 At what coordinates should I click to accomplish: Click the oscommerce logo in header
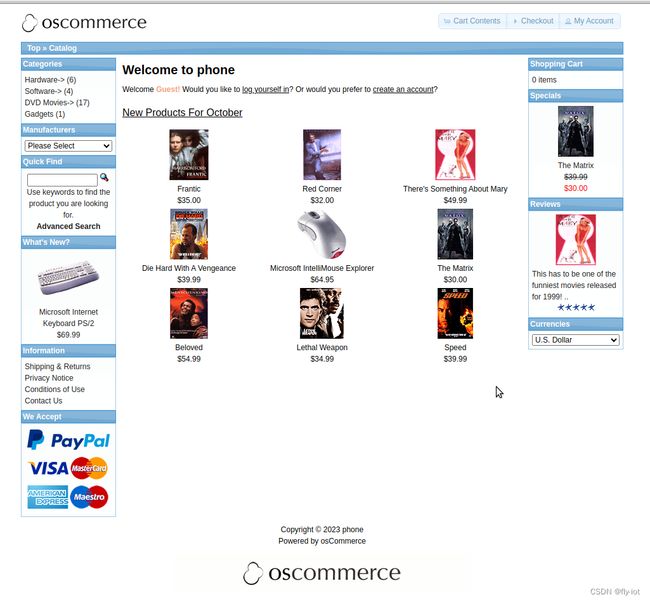click(84, 22)
